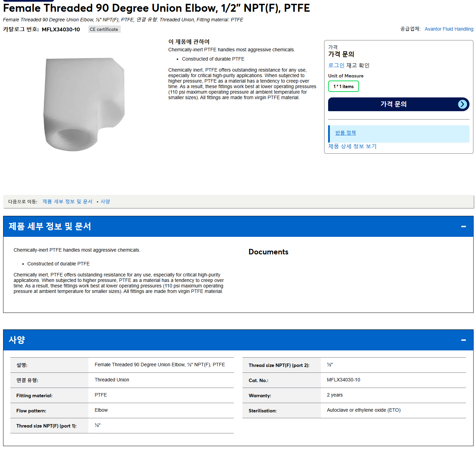Click the Documents heading
This screenshot has height=453, width=476.
click(x=268, y=252)
